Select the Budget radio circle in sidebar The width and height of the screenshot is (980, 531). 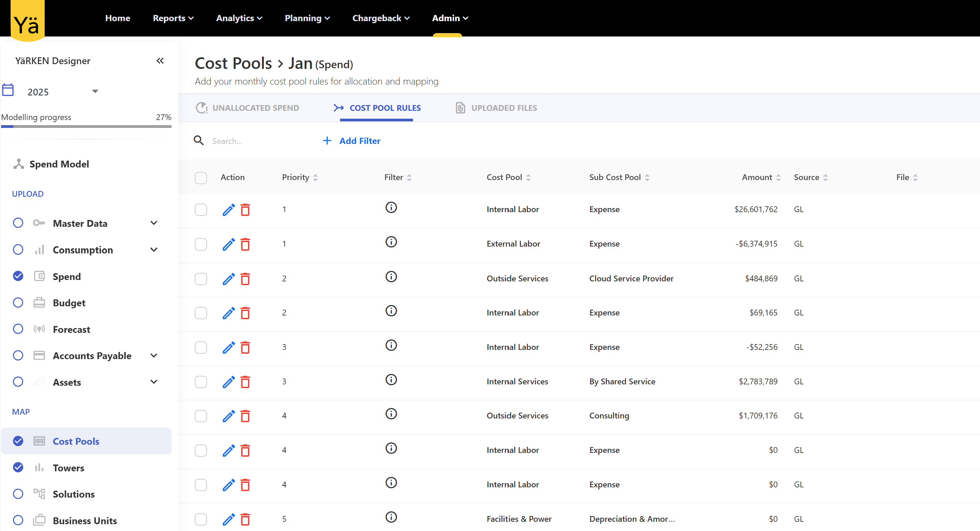point(18,303)
